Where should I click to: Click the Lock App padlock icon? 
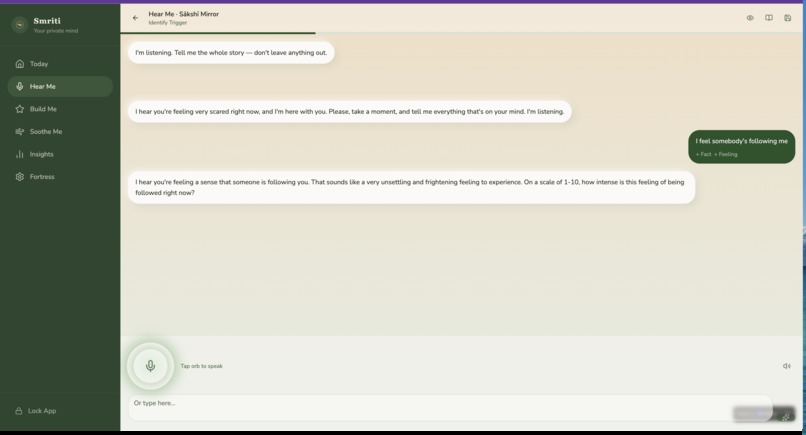point(19,411)
